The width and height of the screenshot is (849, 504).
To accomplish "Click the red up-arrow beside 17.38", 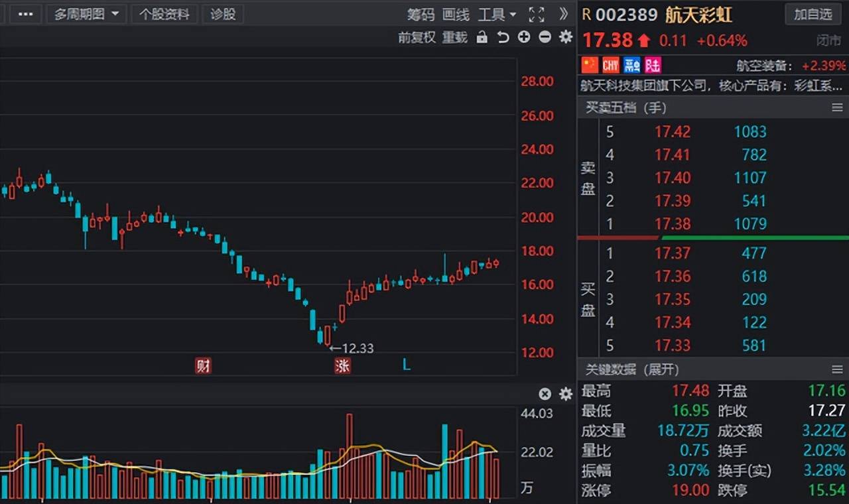I will coord(644,40).
